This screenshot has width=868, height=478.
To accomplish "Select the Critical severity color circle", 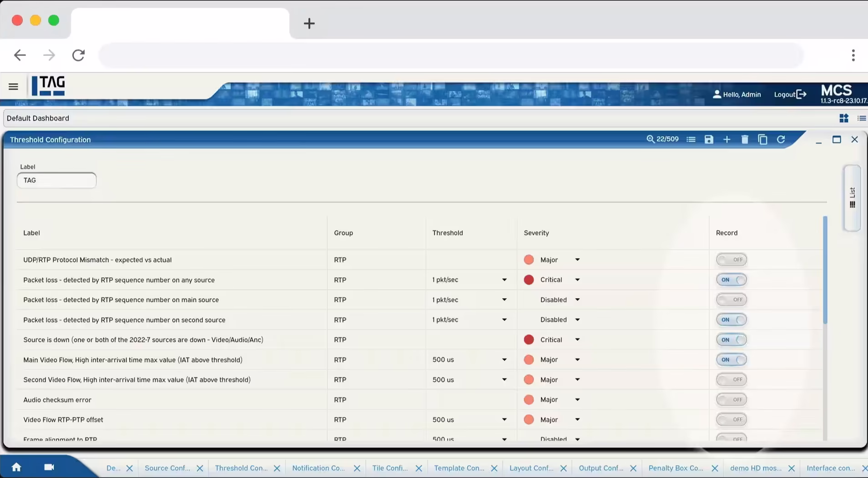I will (529, 280).
